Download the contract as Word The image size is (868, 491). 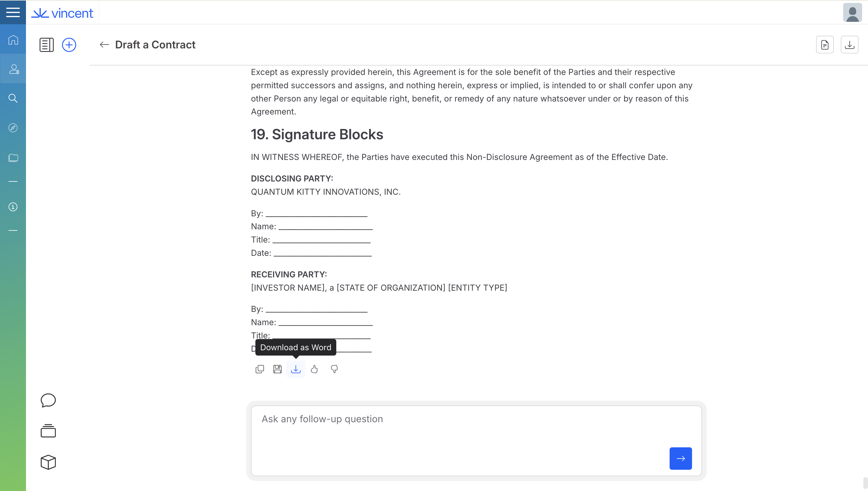point(296,369)
